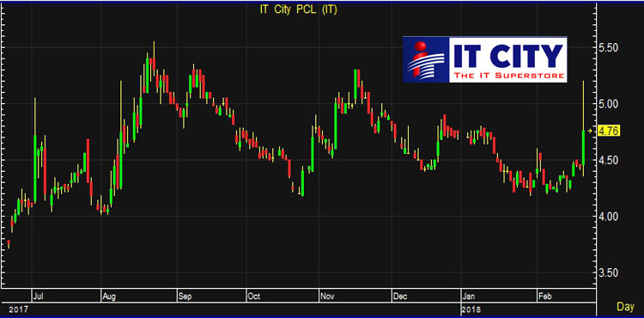The height and width of the screenshot is (318, 644).
Task: Click the 5.50 price axis label
Action: click(610, 47)
